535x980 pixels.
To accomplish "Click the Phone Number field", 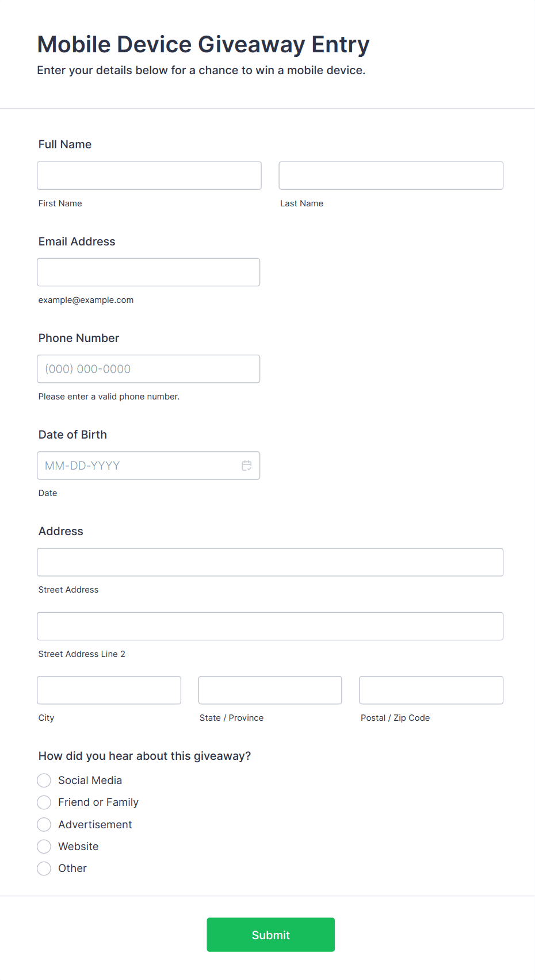I will (x=148, y=369).
